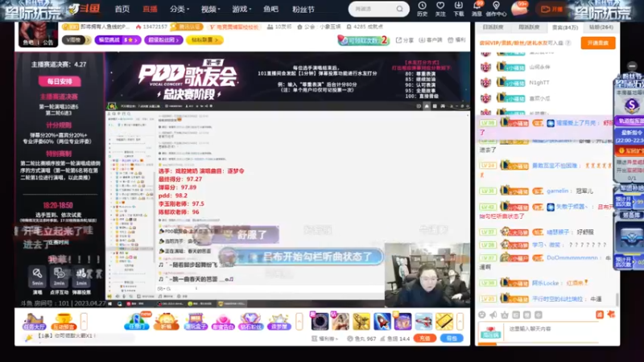Click the 下载 download icon
The height and width of the screenshot is (362, 644).
coord(458,9)
